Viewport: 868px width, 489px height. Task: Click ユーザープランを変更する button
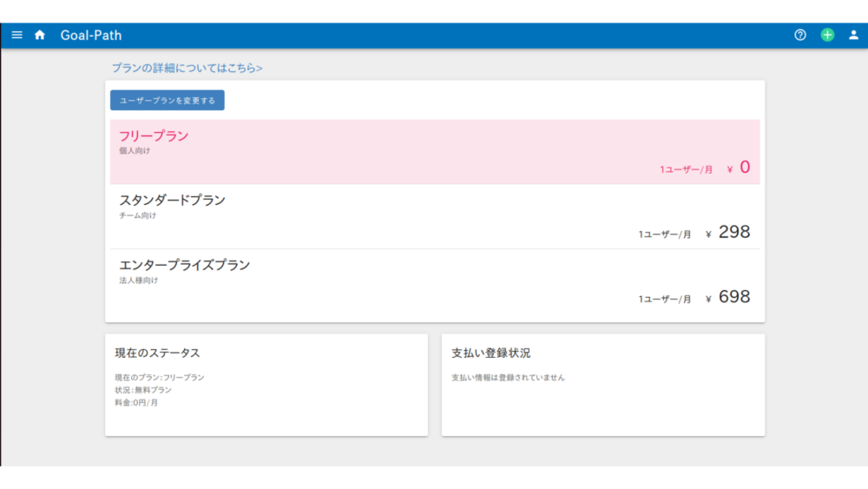168,100
